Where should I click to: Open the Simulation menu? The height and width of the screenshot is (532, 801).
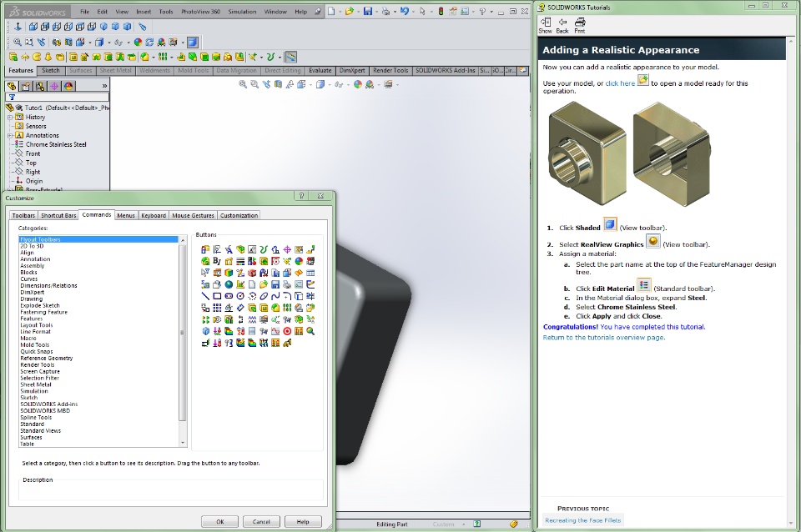coord(242,11)
